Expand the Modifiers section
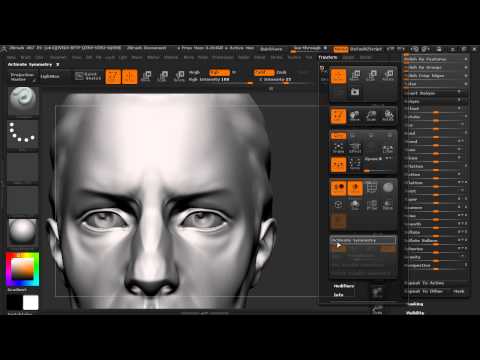Image resolution: width=480 pixels, height=360 pixels. coord(344,286)
